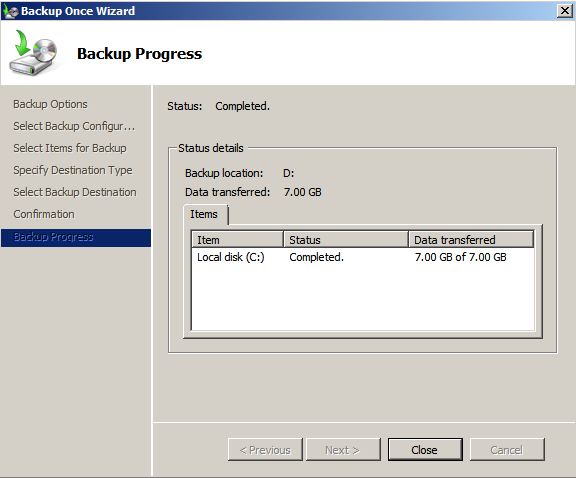
Task: Click the Close button
Action: click(x=425, y=449)
